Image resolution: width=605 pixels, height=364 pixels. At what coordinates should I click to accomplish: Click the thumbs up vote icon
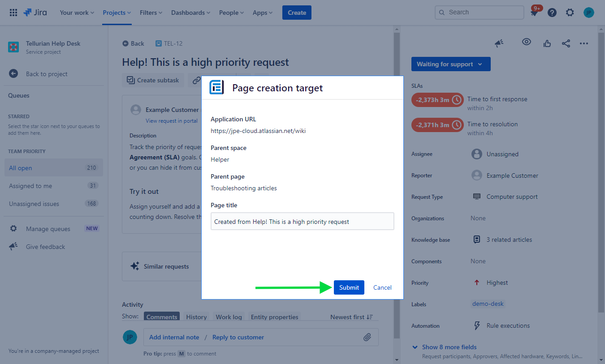pos(547,43)
